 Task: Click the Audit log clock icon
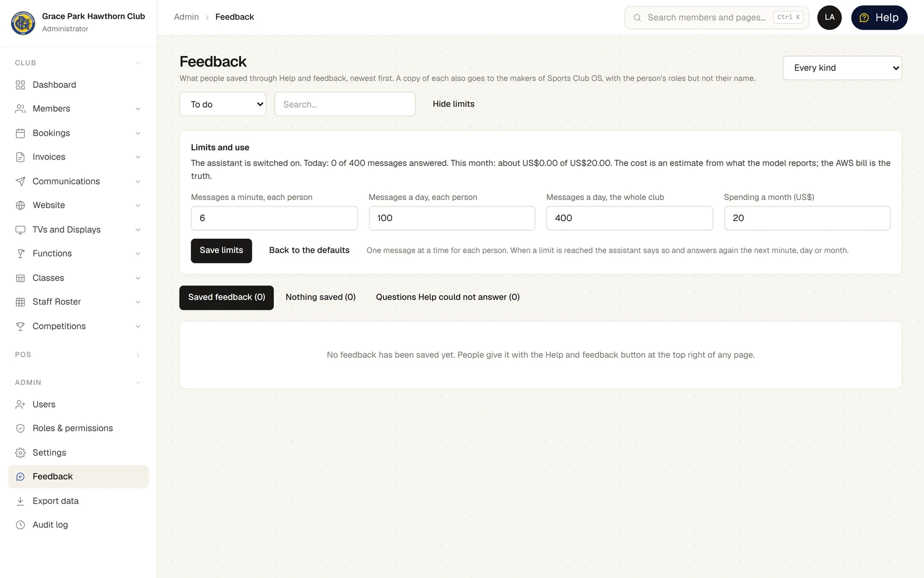pos(20,525)
